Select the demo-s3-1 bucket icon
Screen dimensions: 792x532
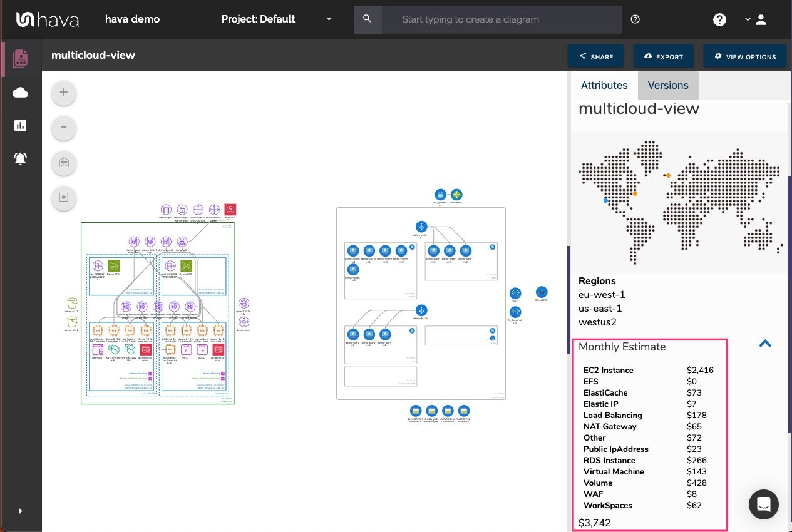(72, 303)
